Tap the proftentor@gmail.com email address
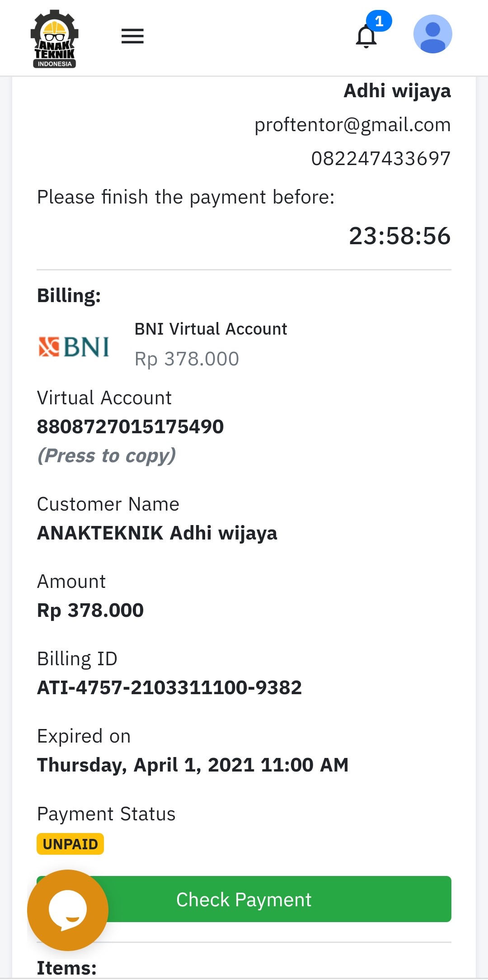Viewport: 488px width, 980px height. [x=352, y=125]
